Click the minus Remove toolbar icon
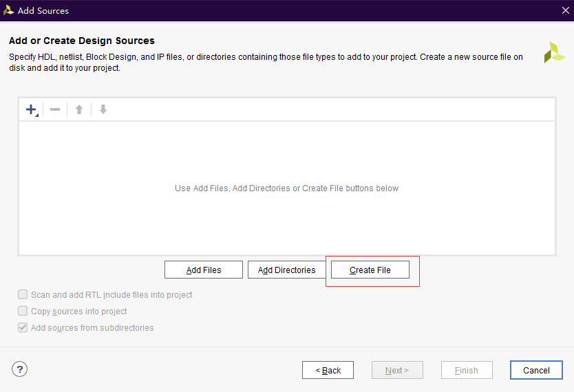The image size is (574, 392). pyautogui.click(x=55, y=109)
